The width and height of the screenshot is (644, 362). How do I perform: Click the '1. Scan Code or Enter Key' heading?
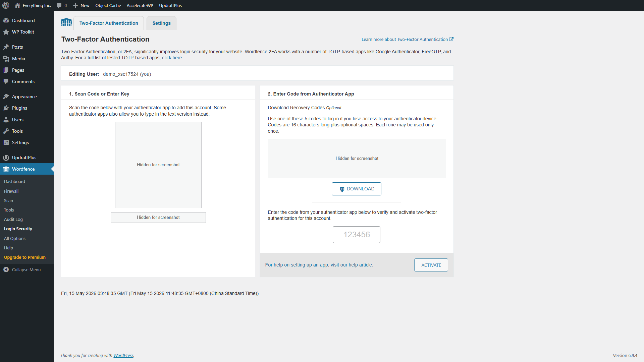pyautogui.click(x=99, y=94)
